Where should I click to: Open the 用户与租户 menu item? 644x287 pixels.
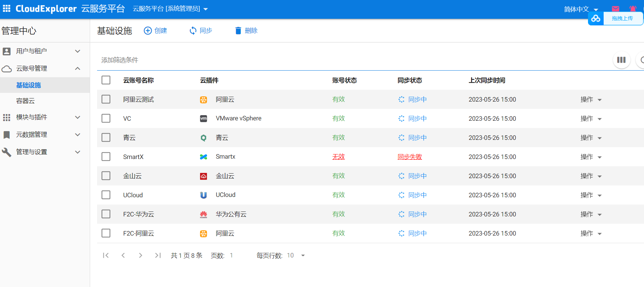click(45, 51)
